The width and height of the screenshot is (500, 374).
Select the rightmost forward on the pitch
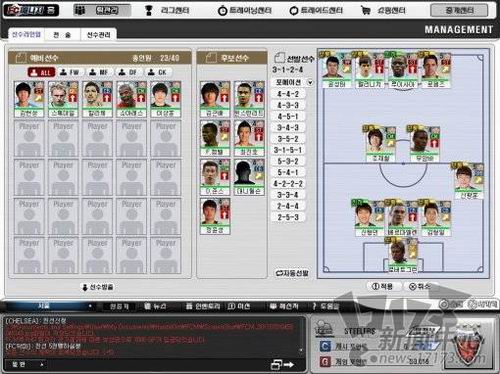(x=436, y=70)
